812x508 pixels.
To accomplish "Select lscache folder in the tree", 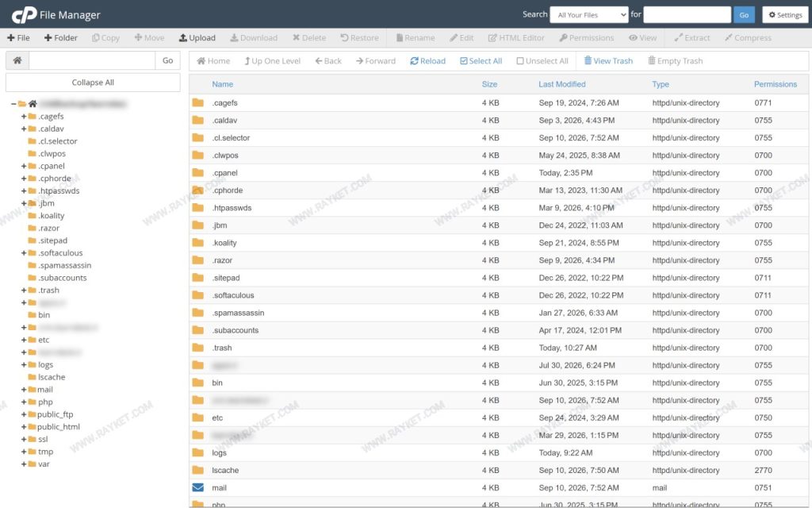I will (52, 377).
